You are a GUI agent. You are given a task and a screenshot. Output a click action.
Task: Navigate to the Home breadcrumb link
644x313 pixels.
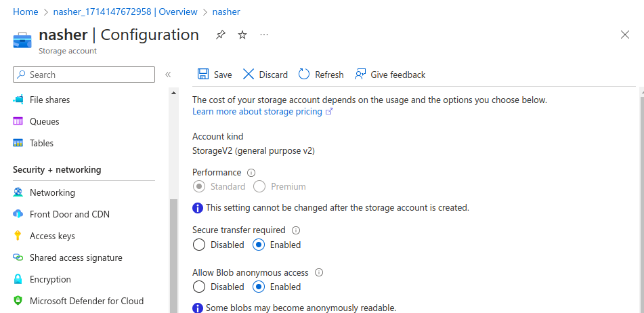pyautogui.click(x=26, y=12)
